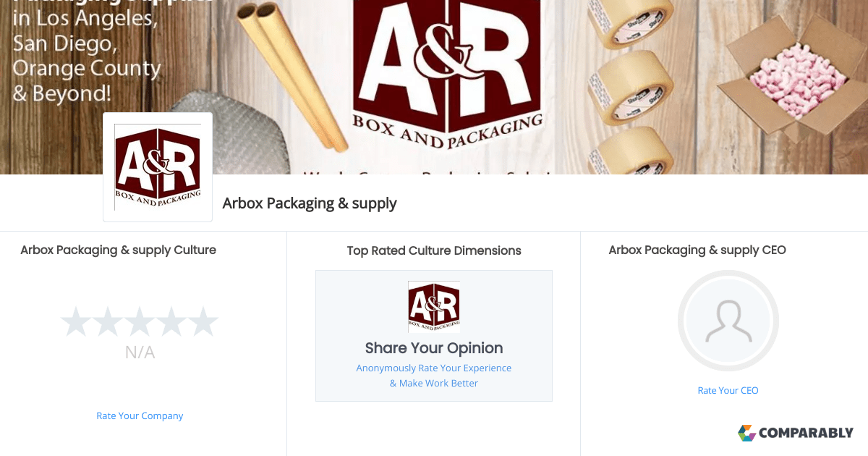Select the fifth rating star

(x=203, y=321)
